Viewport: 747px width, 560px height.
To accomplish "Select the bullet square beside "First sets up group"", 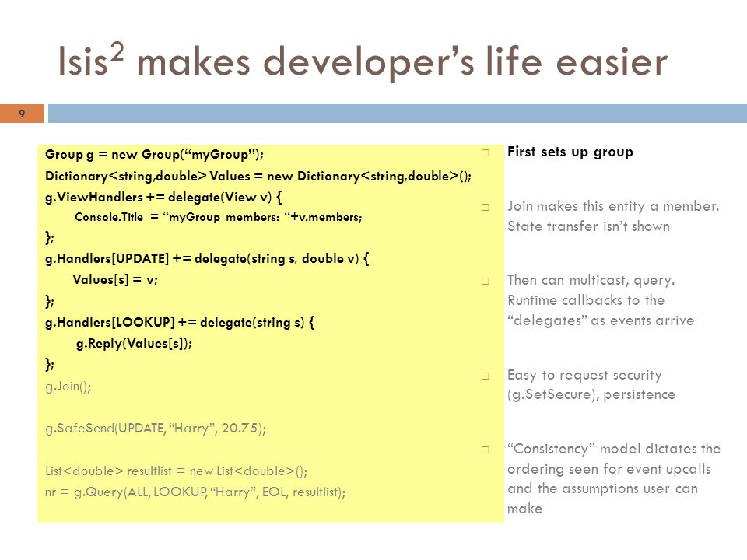I will tap(485, 153).
